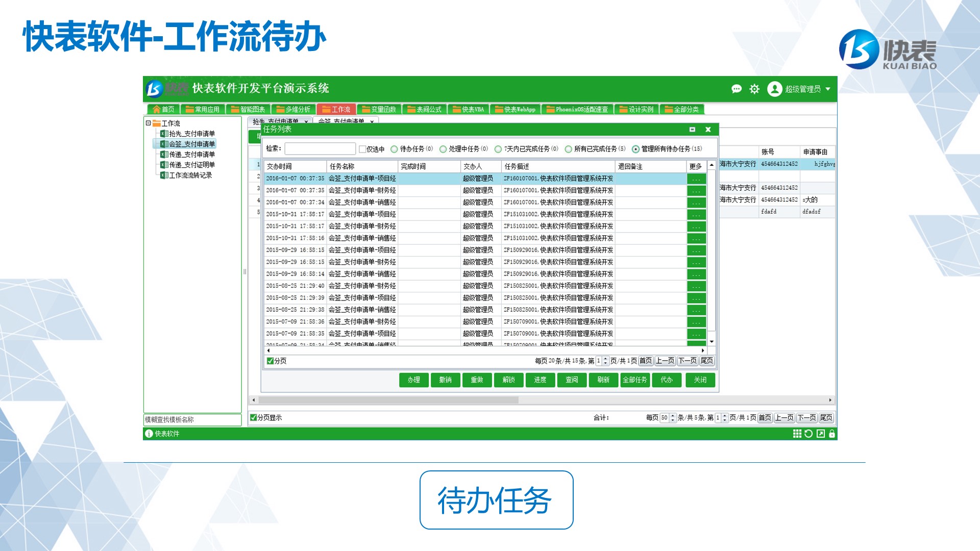Click the 重做 button
The width and height of the screenshot is (980, 551).
pyautogui.click(x=477, y=380)
